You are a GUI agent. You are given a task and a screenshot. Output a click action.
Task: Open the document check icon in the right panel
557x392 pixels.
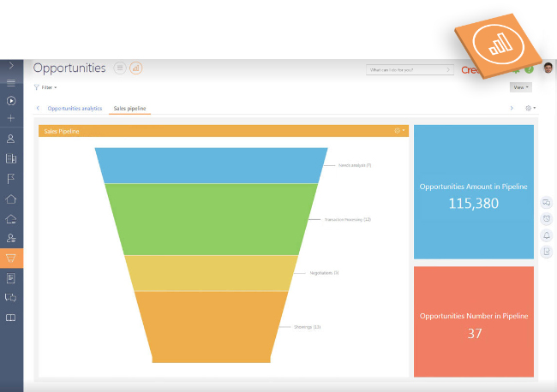[x=547, y=252]
